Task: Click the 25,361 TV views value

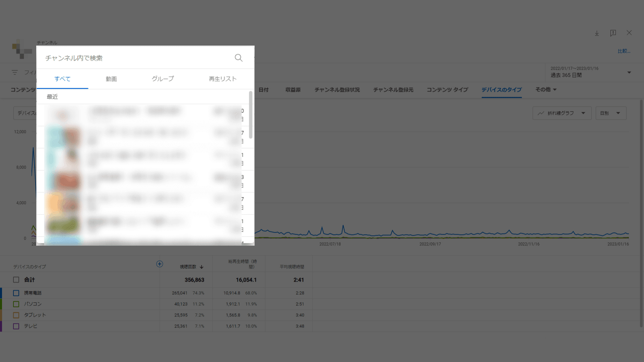Action: (x=181, y=326)
